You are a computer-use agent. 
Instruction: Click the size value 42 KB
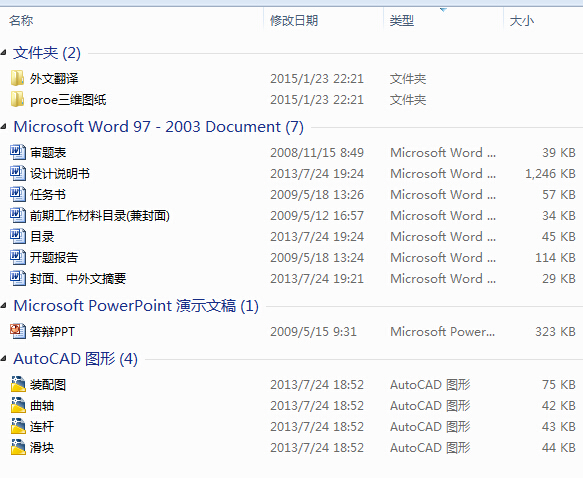558,406
